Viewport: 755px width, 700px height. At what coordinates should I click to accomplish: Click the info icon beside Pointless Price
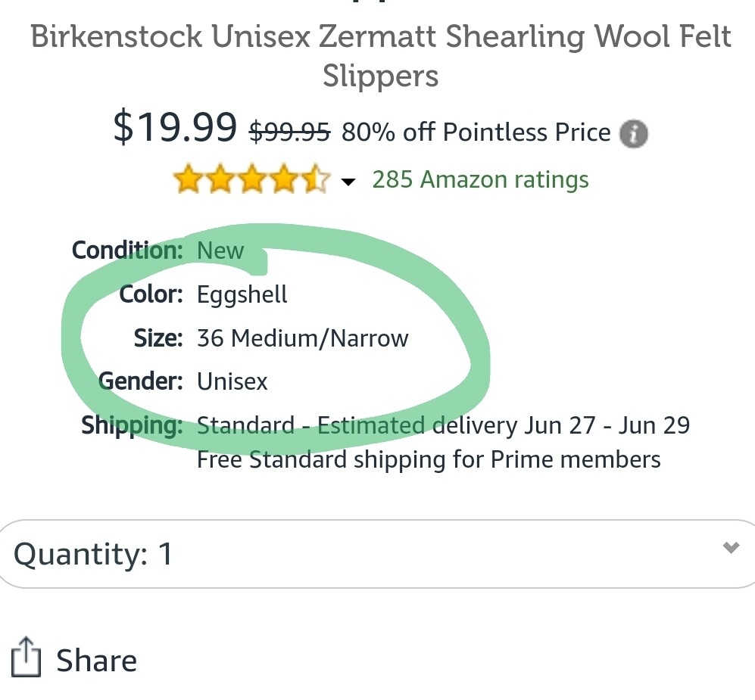tap(634, 134)
